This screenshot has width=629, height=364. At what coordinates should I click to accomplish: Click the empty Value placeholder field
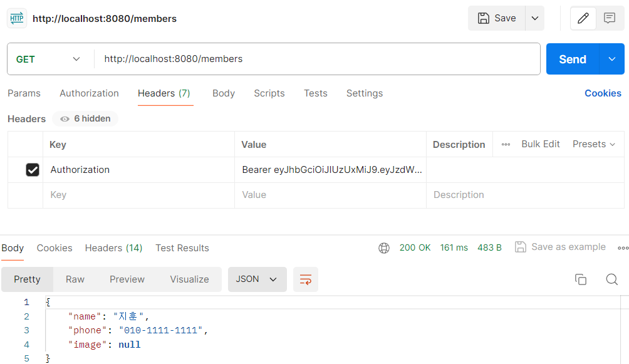point(330,195)
